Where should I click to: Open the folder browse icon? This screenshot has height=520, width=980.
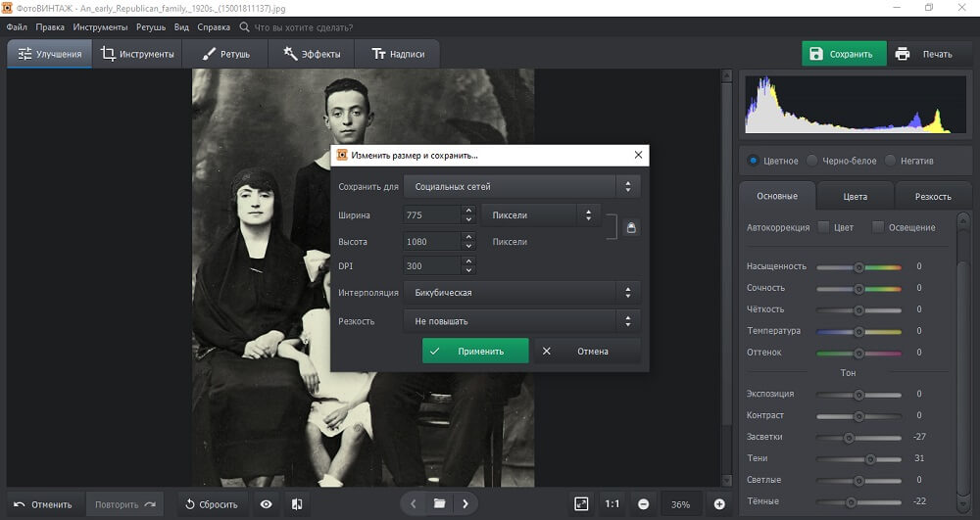pyautogui.click(x=439, y=503)
